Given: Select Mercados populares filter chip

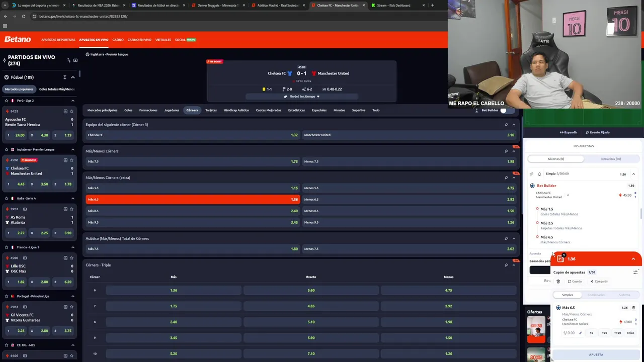Looking at the screenshot, I should 19,89.
